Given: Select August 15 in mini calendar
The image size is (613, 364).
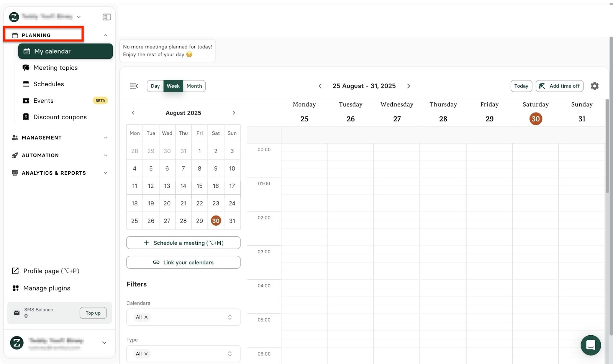Looking at the screenshot, I should click(x=200, y=186).
